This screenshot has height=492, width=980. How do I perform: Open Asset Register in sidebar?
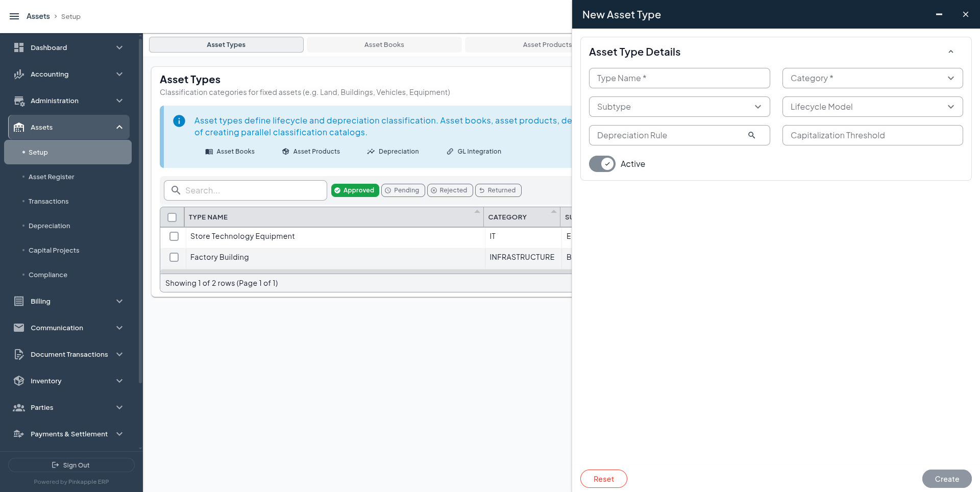[51, 177]
